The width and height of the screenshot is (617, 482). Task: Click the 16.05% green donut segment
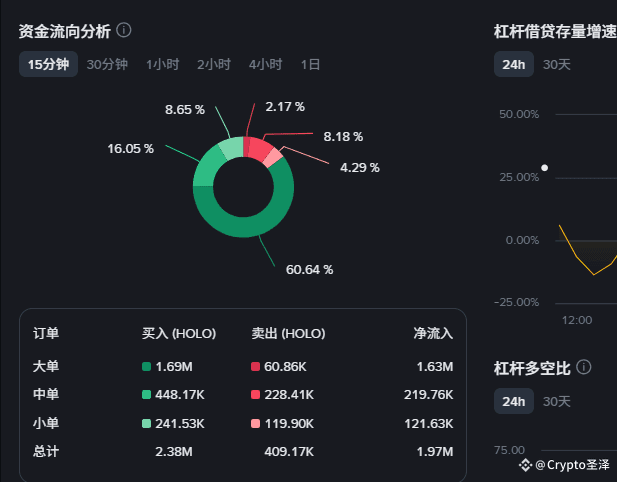pos(207,169)
